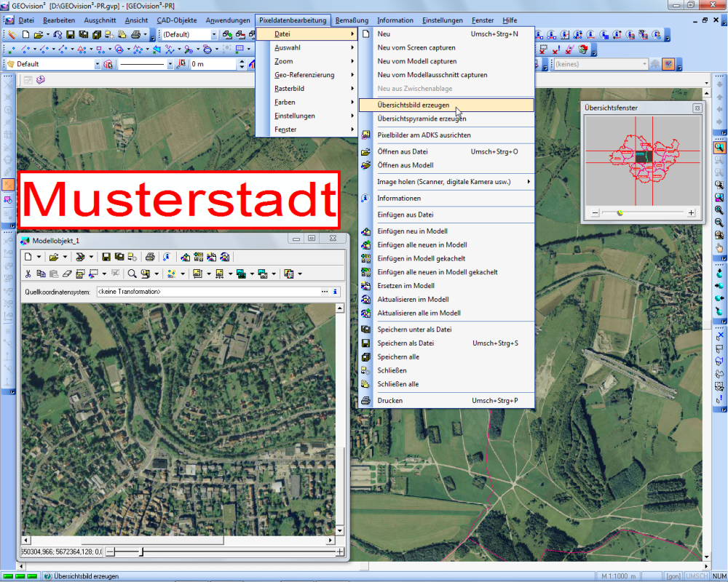The image size is (728, 582).
Task: Click the Hilfe menu
Action: [510, 20]
